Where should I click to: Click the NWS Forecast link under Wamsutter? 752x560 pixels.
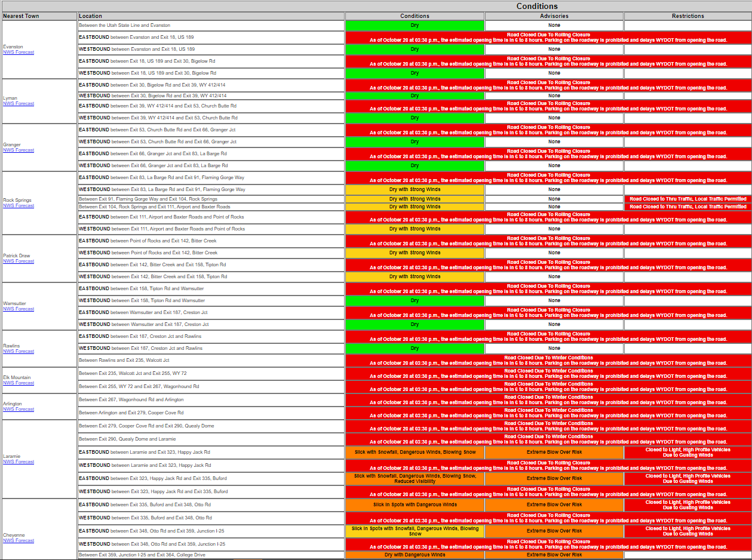pyautogui.click(x=19, y=309)
